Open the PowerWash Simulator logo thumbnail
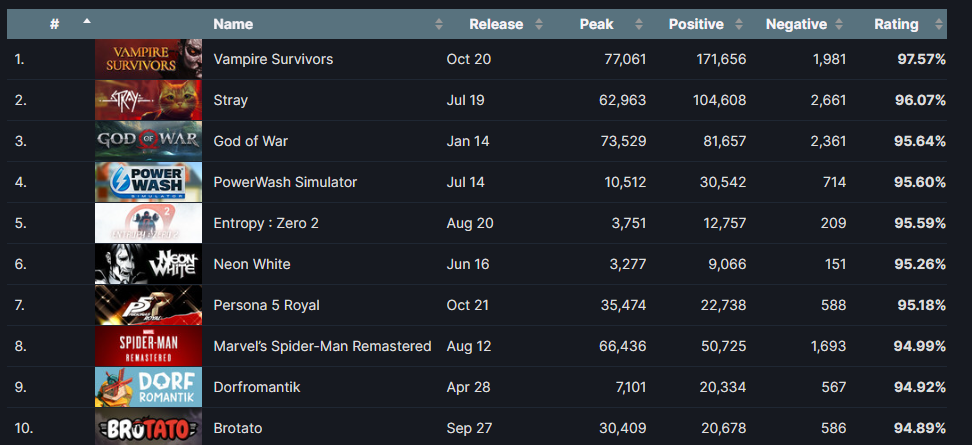The image size is (972, 445). [x=148, y=182]
